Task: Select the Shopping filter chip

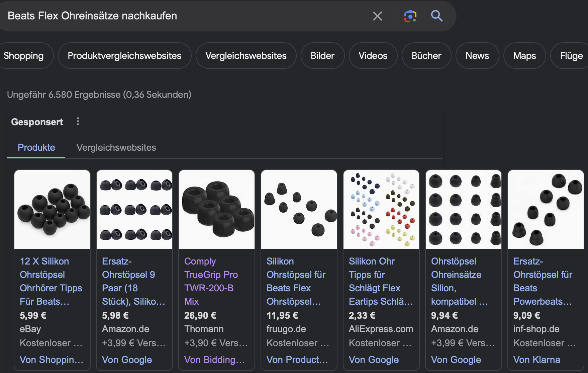Action: point(24,56)
